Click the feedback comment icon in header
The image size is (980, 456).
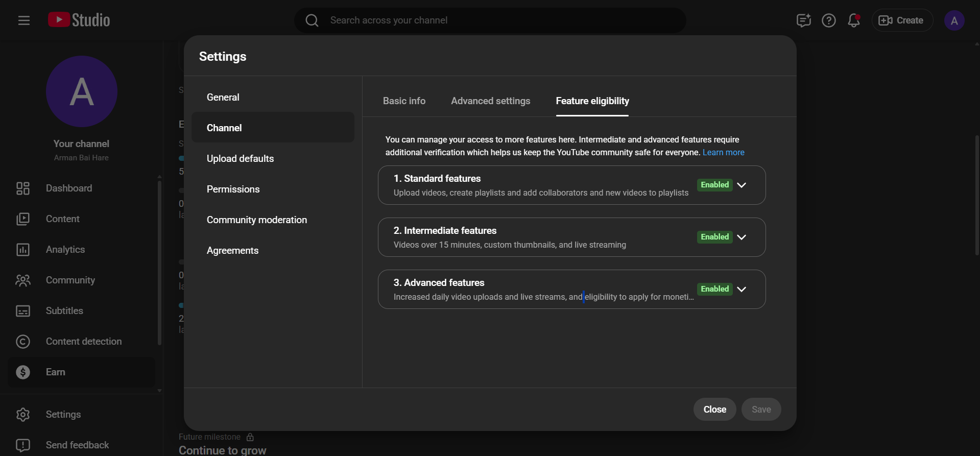click(x=803, y=20)
